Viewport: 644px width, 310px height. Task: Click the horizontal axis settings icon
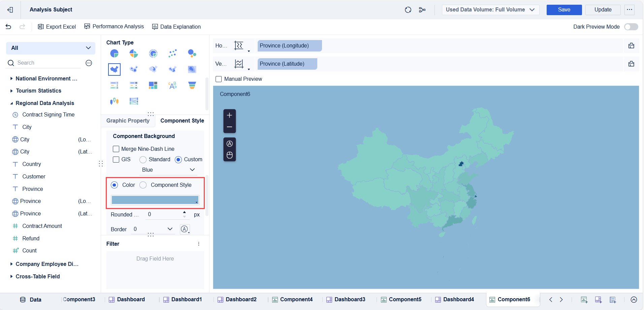(239, 45)
